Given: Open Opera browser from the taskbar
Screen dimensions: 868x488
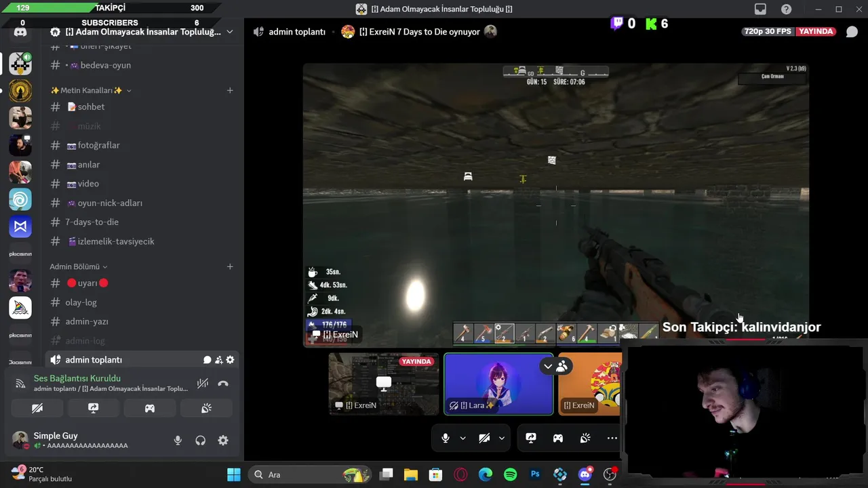Looking at the screenshot, I should 461,474.
